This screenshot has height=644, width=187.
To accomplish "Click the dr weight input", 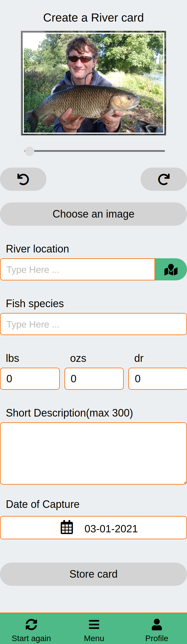I will tap(158, 379).
